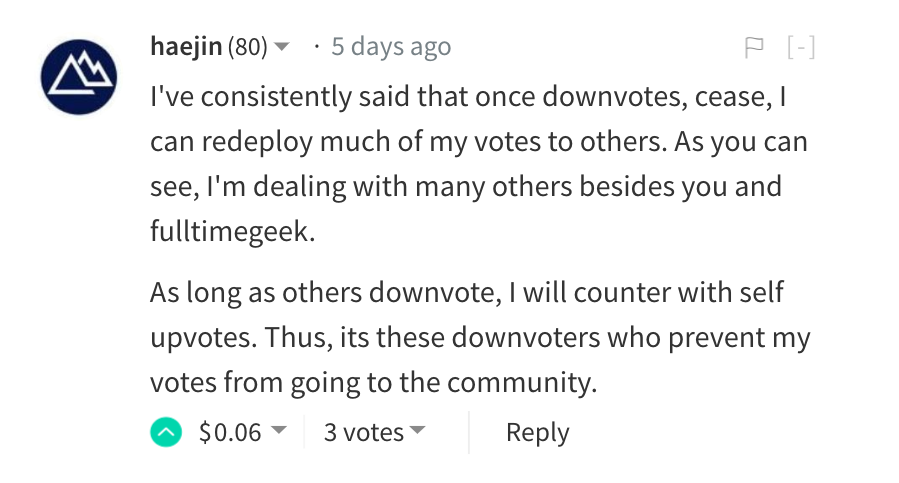This screenshot has height=483, width=899.
Task: Open the haejin username profile link
Action: pyautogui.click(x=186, y=46)
